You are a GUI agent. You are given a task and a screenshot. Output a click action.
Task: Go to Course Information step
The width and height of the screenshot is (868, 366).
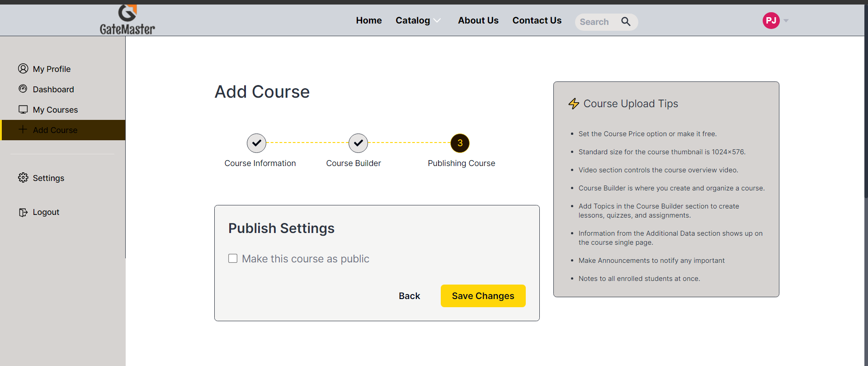[x=256, y=143]
